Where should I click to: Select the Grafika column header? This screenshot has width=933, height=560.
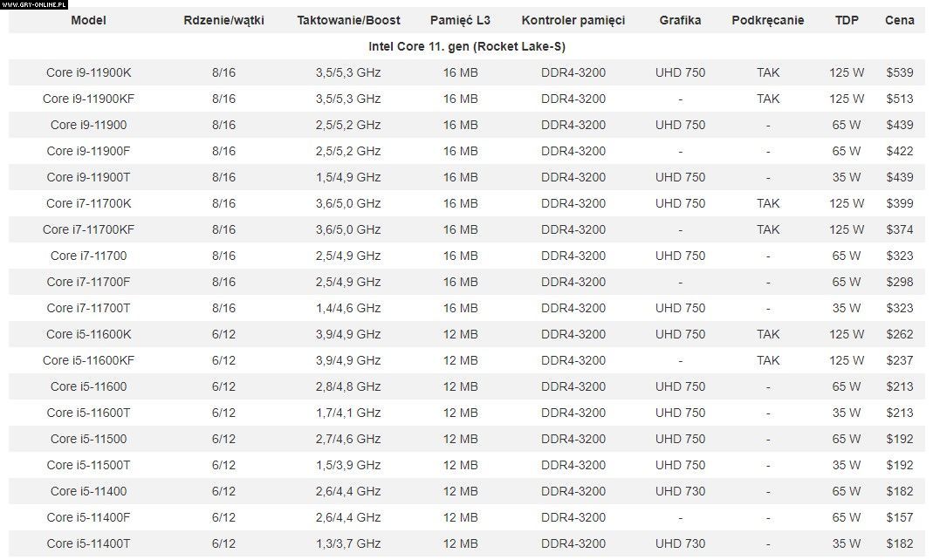[x=680, y=20]
